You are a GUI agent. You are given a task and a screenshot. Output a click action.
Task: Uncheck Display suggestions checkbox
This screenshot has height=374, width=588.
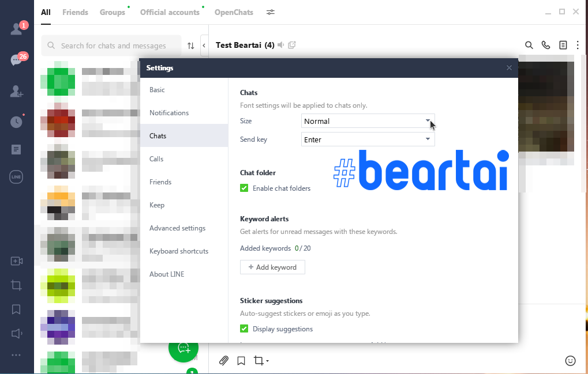[244, 328]
